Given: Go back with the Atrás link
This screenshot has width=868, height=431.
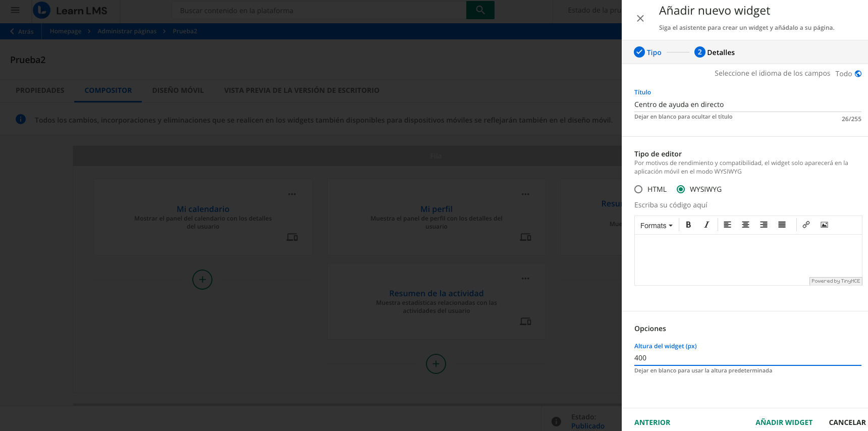Looking at the screenshot, I should point(22,31).
